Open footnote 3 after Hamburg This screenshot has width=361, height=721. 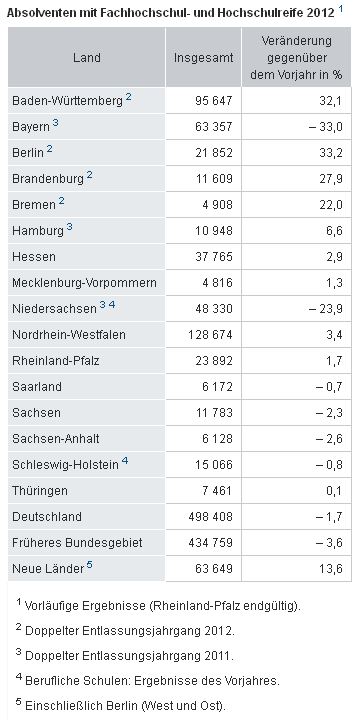69,227
